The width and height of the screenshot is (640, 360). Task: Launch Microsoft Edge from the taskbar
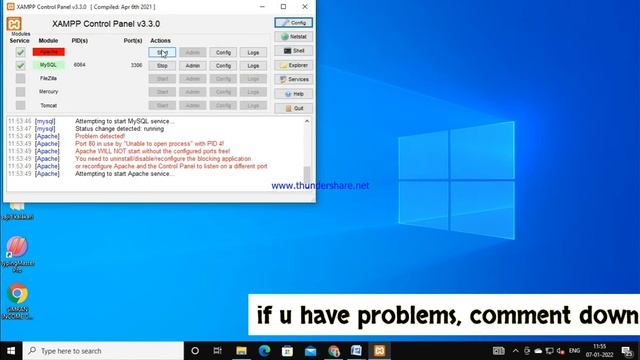[x=264, y=351]
